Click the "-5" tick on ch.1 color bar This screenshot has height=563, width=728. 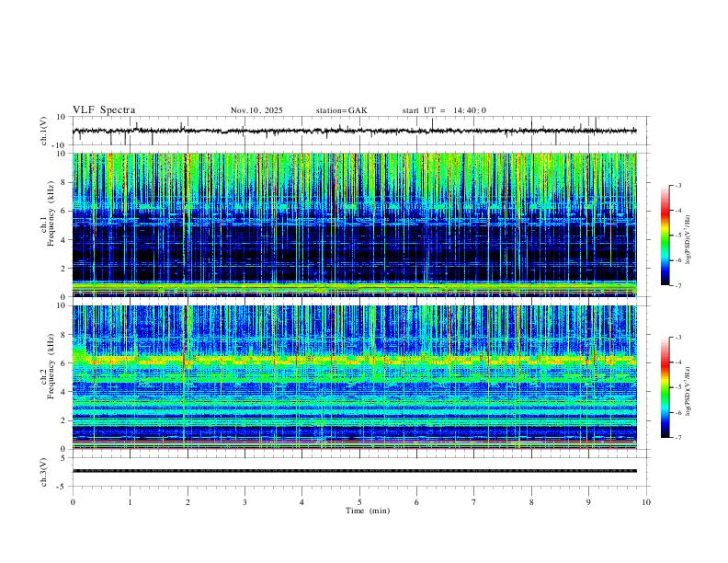click(x=677, y=236)
